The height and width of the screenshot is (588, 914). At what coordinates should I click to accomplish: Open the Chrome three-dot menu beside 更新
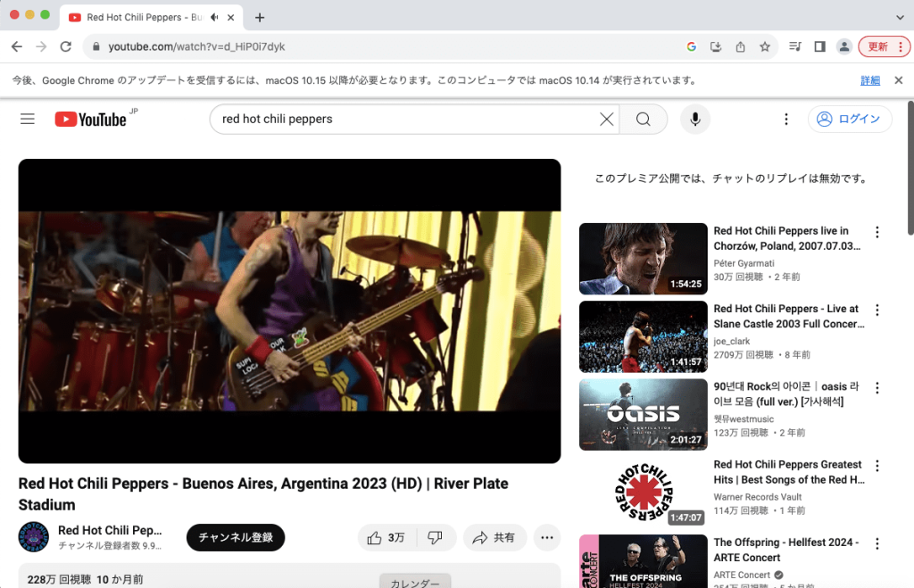coord(901,46)
